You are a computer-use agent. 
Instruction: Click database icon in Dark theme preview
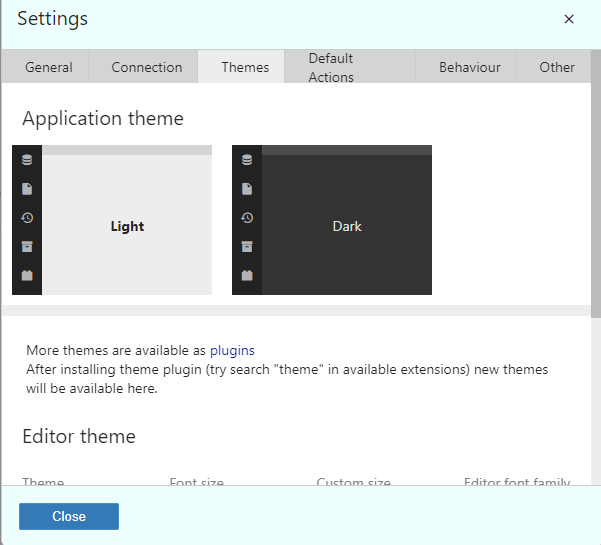[x=247, y=159]
